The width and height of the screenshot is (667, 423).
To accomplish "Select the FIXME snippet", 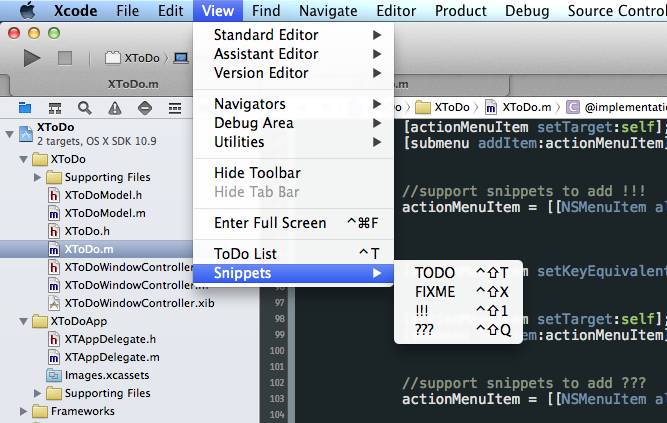I will 458,292.
